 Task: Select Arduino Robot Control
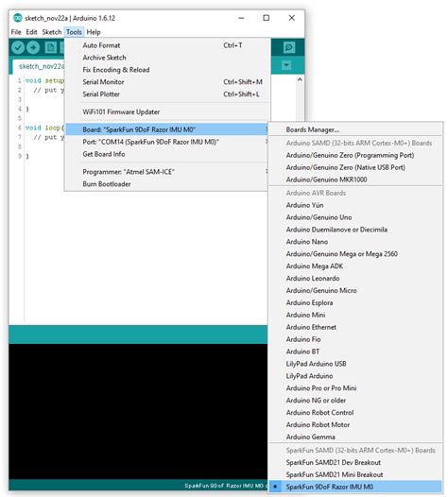(x=355, y=413)
